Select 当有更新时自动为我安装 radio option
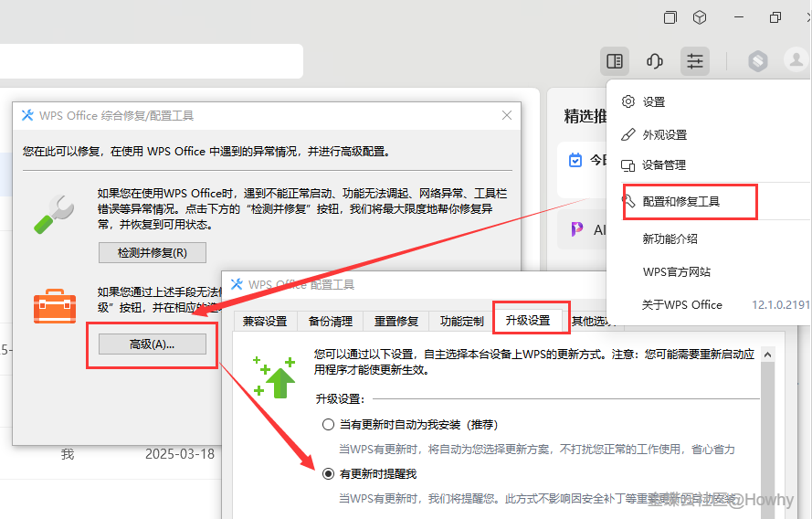This screenshot has width=812, height=519. click(x=328, y=425)
